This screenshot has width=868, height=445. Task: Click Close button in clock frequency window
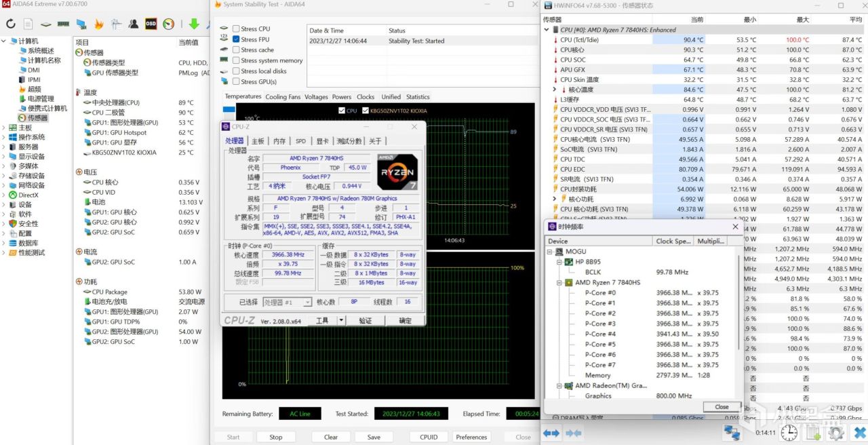(722, 407)
